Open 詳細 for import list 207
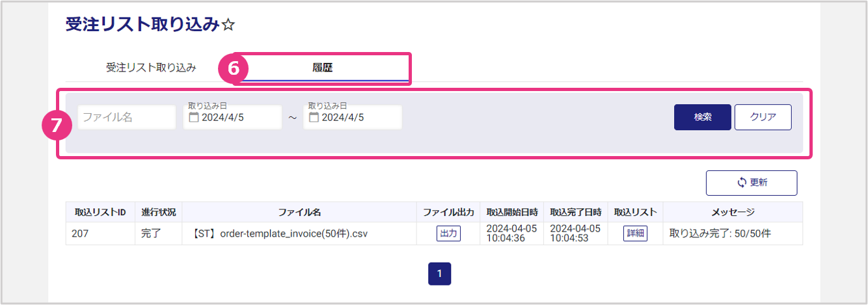Viewport: 868px width, 305px height. point(635,233)
